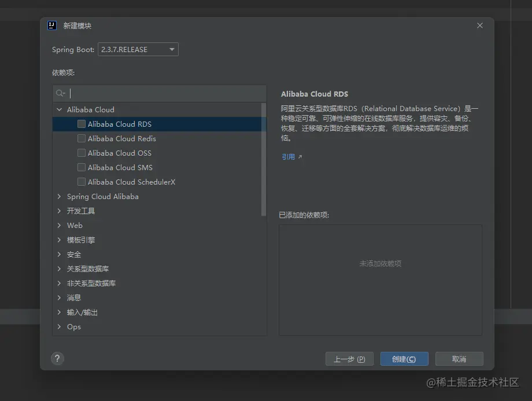Viewport: 532px width, 401px height.
Task: Select the Web tree label
Action: coord(75,225)
